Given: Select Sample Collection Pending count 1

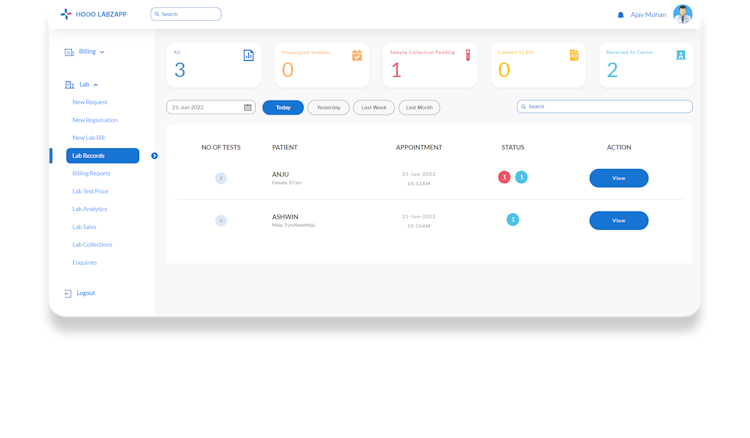Looking at the screenshot, I should (x=396, y=70).
